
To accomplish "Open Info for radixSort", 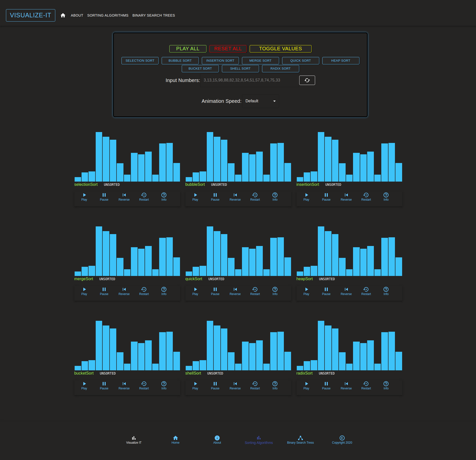I will pos(386,386).
